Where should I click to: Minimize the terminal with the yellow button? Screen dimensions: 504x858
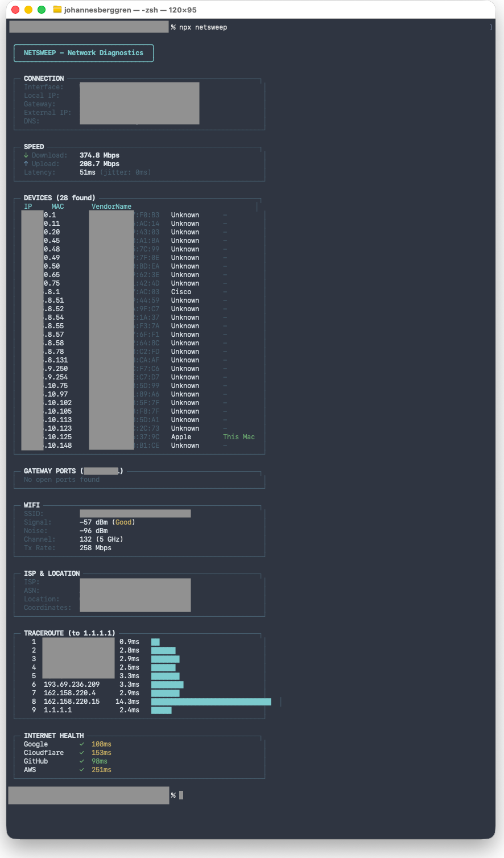click(x=28, y=10)
